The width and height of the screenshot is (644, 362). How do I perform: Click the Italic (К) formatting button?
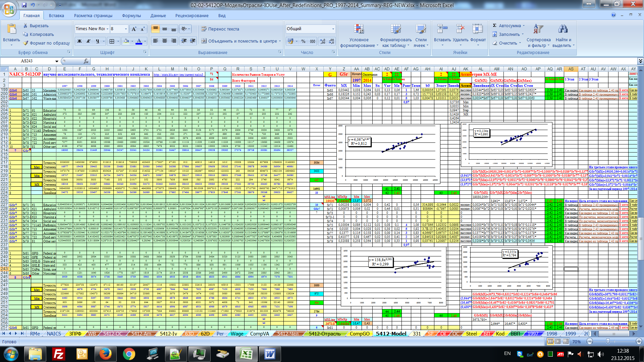point(89,41)
